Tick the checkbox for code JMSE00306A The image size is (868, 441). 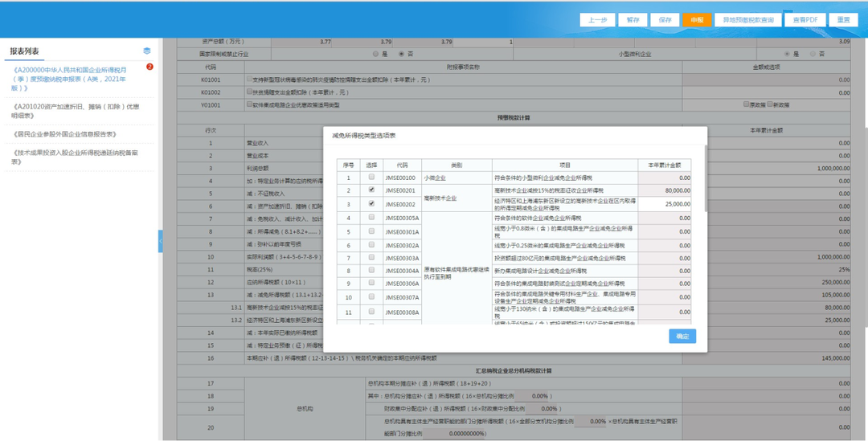tap(371, 283)
